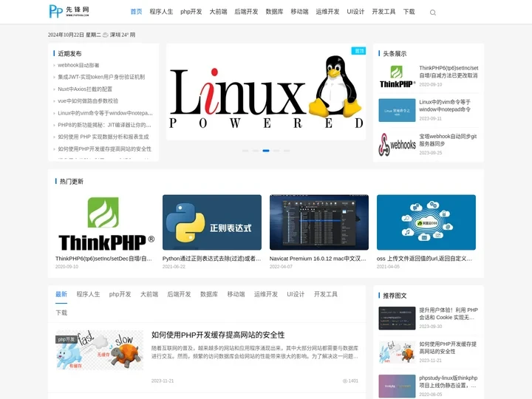
Task: Open webhook自动部署 recent post
Action: point(78,65)
